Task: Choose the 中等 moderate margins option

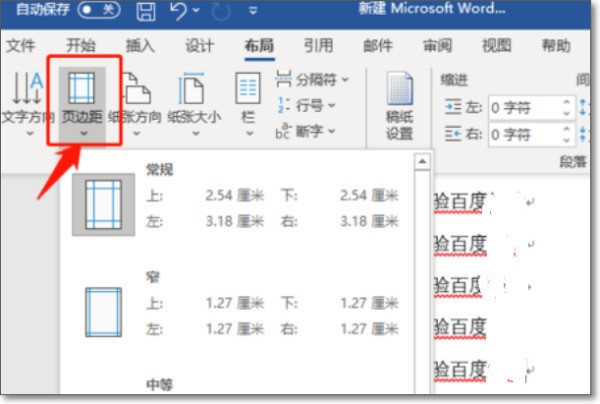Action: pyautogui.click(x=160, y=384)
